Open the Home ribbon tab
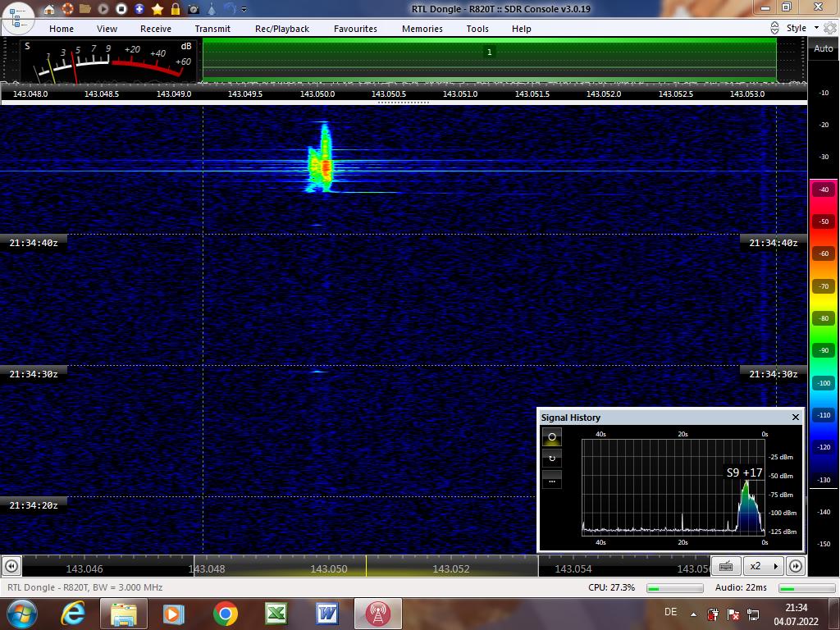The image size is (840, 630). click(x=62, y=29)
